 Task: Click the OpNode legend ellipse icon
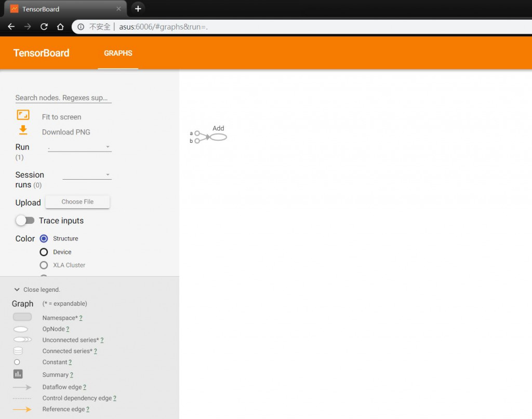point(21,329)
